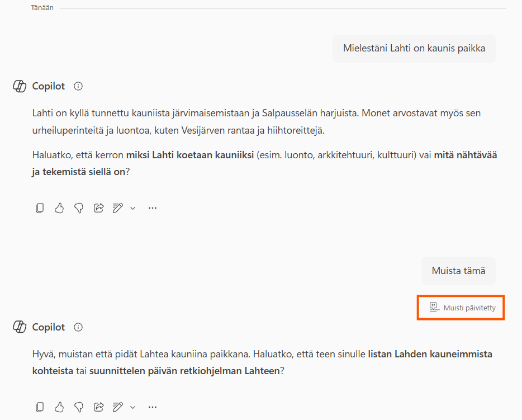Screen dimensions: 522x420
Task: Give thumbs down to the "Hyvä, muistan" response
Action: (79, 407)
